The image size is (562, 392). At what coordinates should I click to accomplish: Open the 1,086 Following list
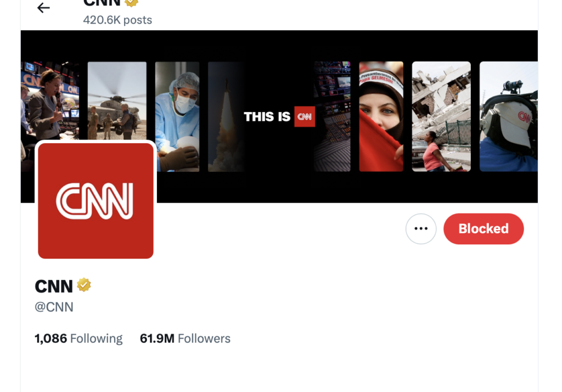[x=78, y=338]
